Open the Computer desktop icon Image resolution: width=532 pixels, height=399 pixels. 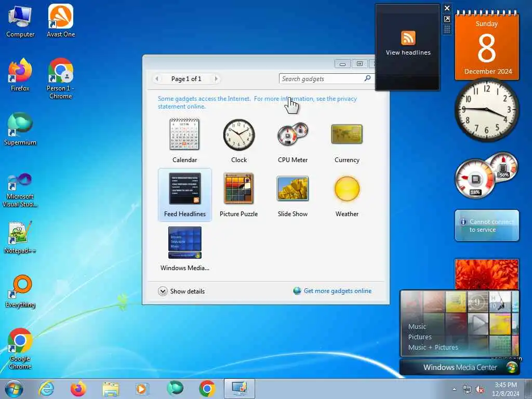[x=20, y=21]
